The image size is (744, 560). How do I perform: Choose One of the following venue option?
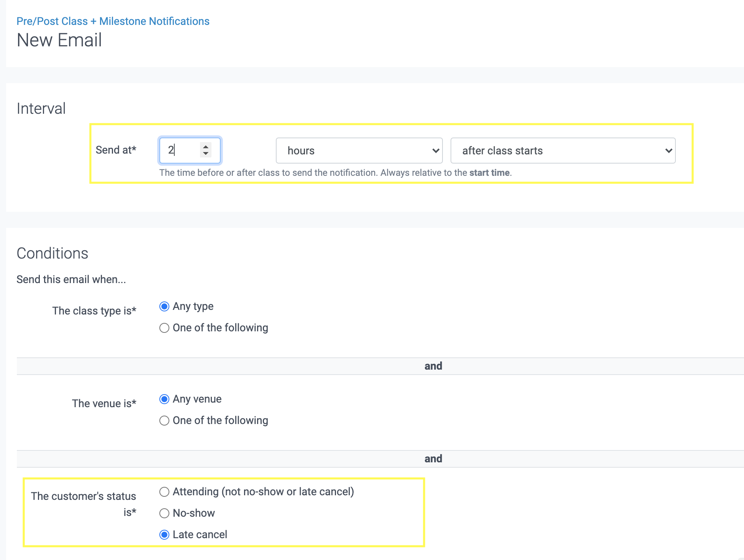point(164,421)
